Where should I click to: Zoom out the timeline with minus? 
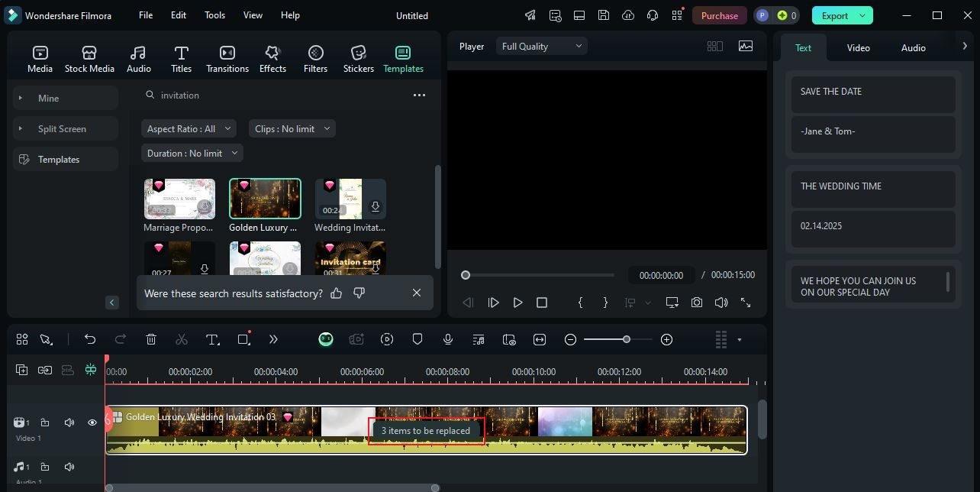point(570,339)
